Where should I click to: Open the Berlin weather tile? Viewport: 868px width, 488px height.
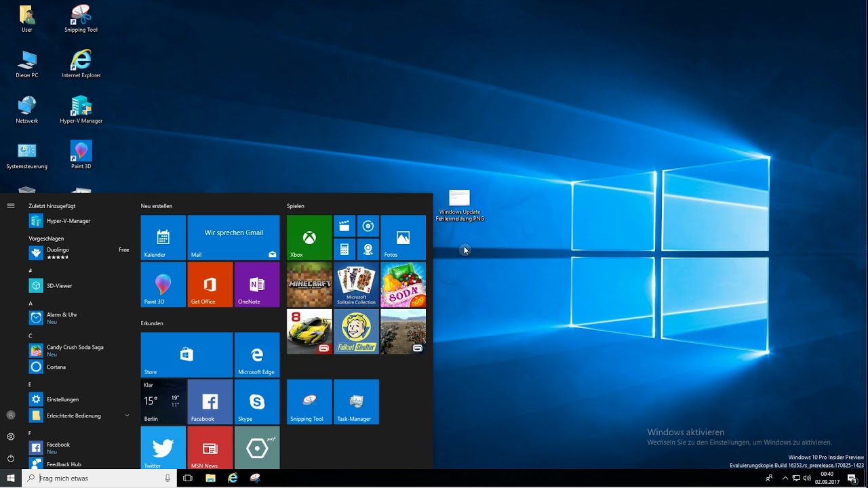(163, 402)
